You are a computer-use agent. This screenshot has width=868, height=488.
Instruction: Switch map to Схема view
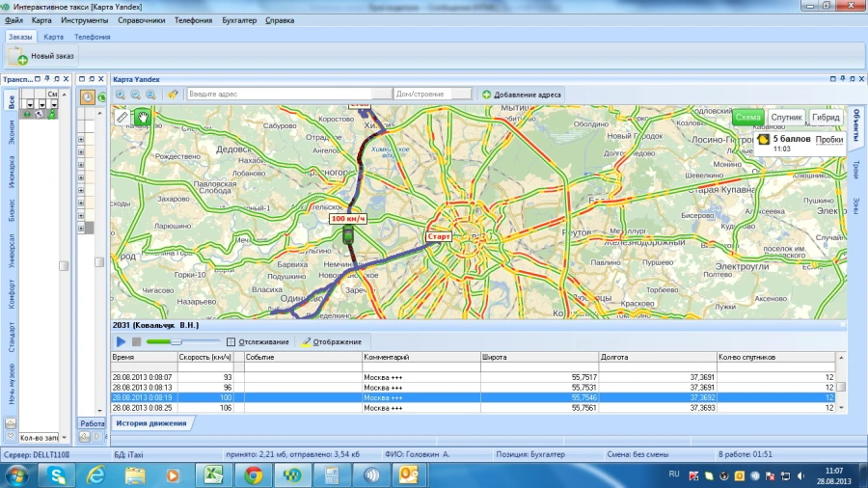[x=747, y=118]
